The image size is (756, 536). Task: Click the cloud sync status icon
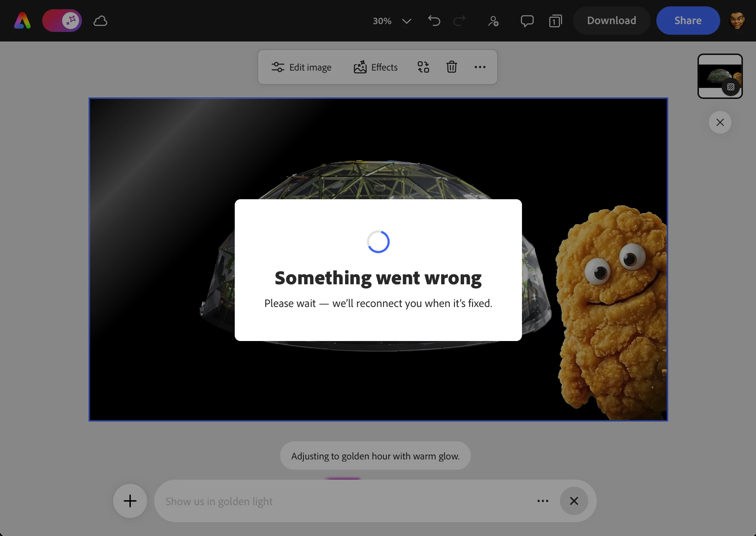[100, 21]
